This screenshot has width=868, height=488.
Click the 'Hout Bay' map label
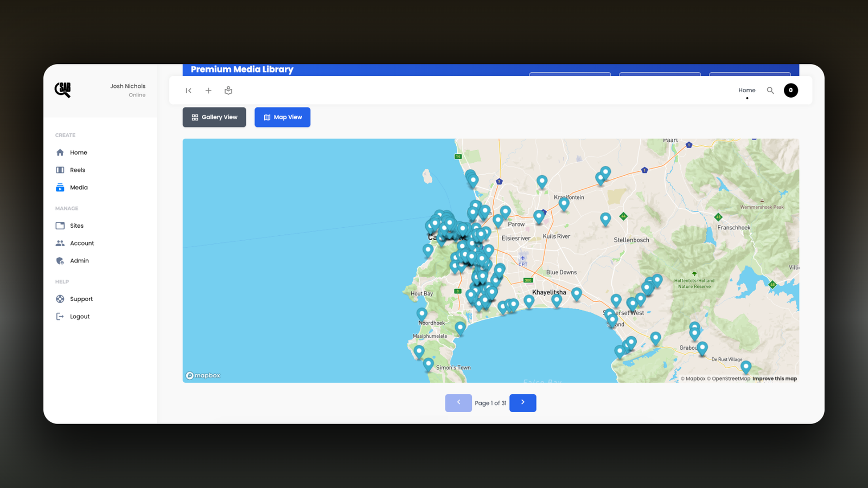tap(422, 294)
